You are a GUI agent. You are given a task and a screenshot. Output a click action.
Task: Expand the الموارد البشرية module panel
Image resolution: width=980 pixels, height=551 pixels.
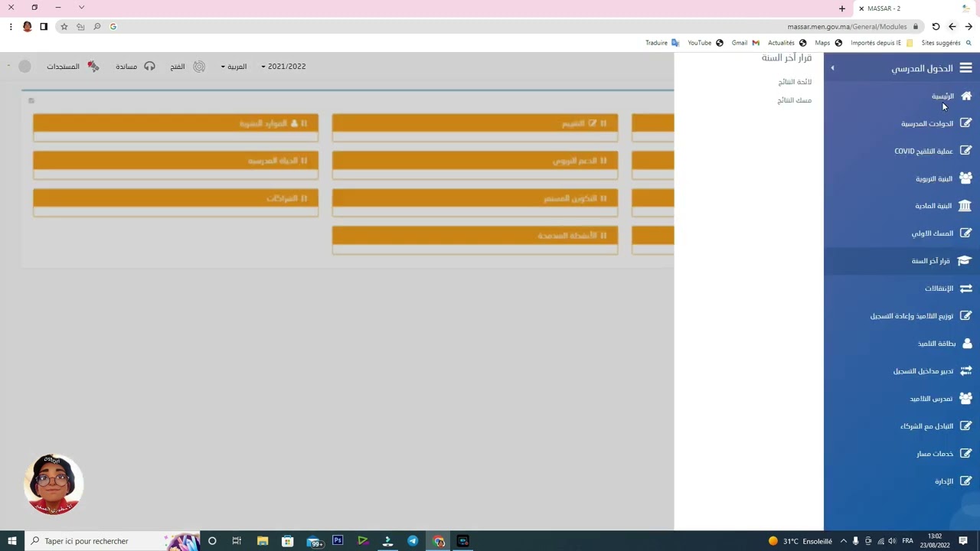pyautogui.click(x=175, y=123)
